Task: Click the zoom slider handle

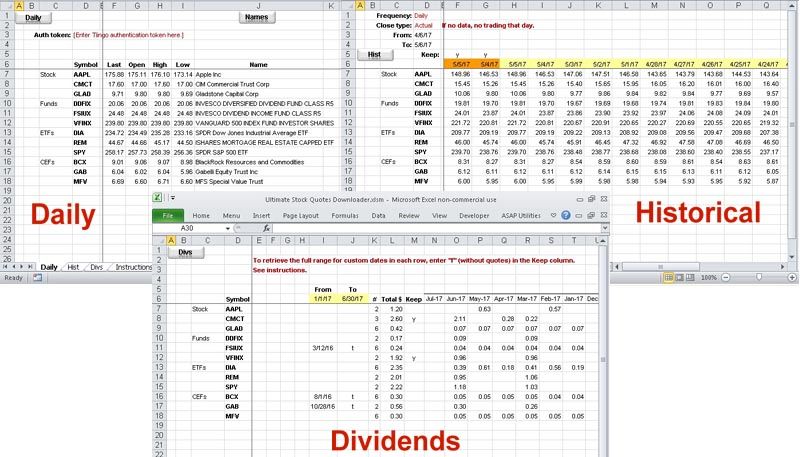Action: (x=759, y=277)
